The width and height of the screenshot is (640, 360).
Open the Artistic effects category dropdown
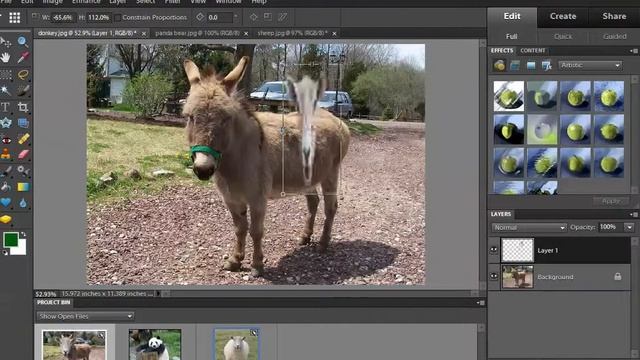(590, 65)
